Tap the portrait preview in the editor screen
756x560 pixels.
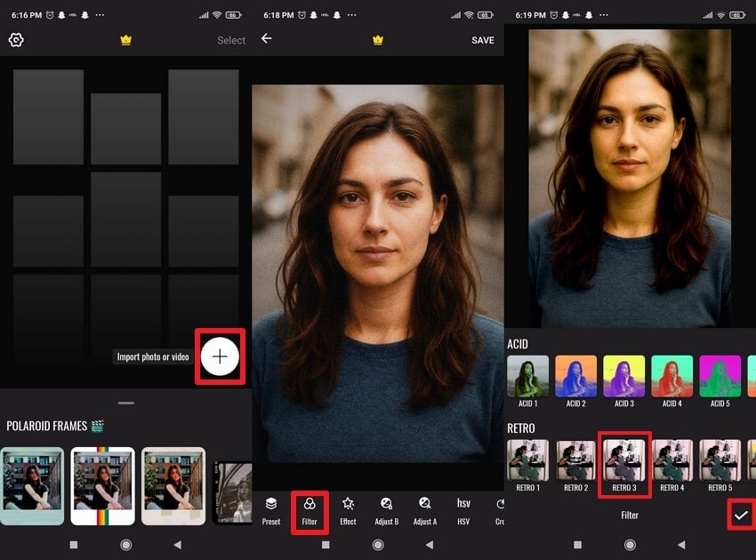click(378, 274)
